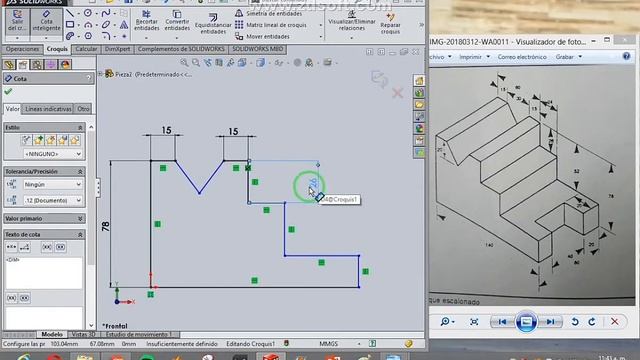Activate the Cota inteligente tool
The image size is (640, 360).
pos(46,21)
